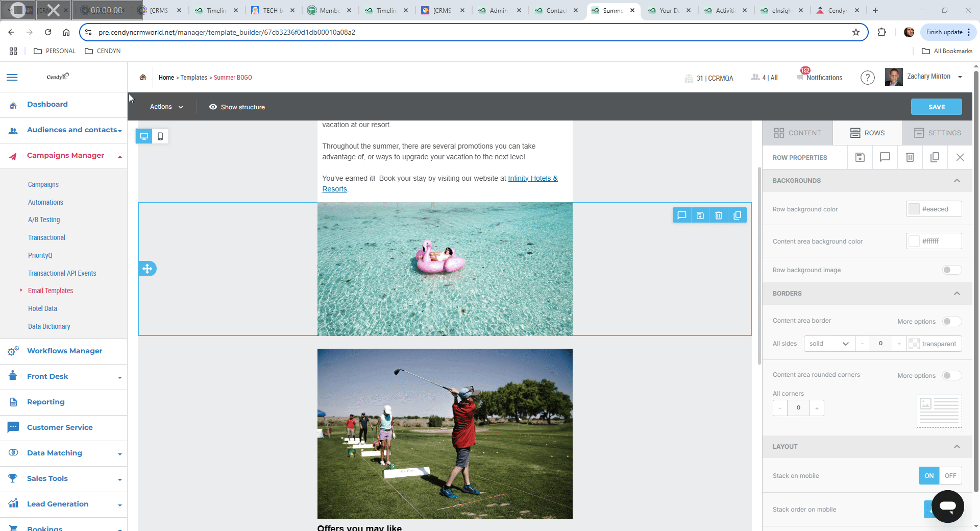Click the 31 | CCRMQA property selector

709,78
